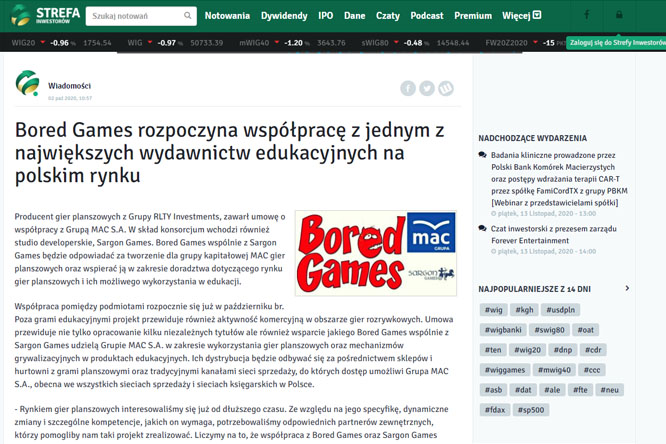Select the #ten tag
The width and height of the screenshot is (666, 444).
pos(493,350)
